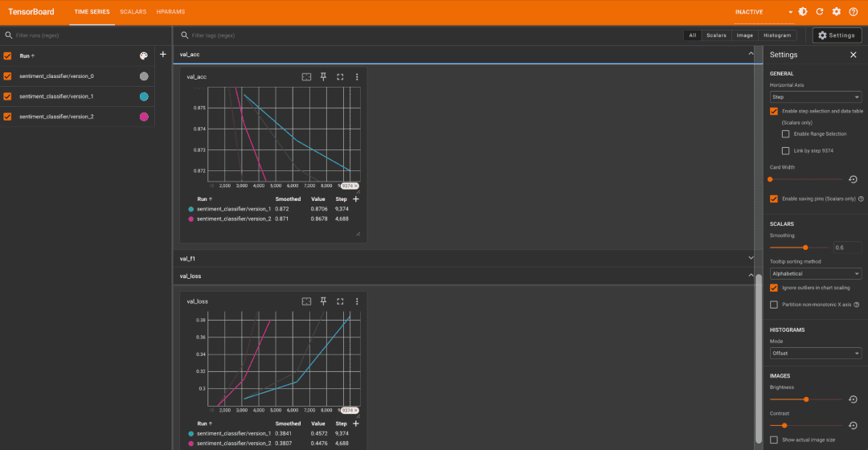
Task: Open Tooltip sorting method Alphabetical dropdown
Action: click(x=816, y=273)
